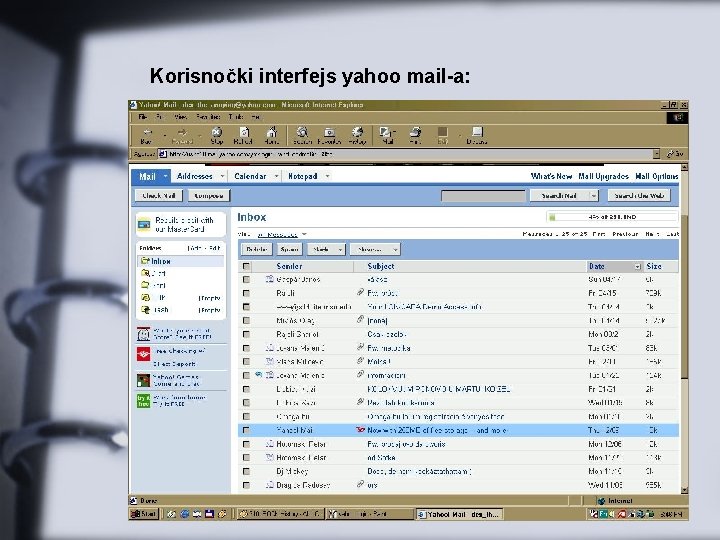Open the Favorites toolbar icon
The image size is (720, 540).
pyautogui.click(x=329, y=132)
